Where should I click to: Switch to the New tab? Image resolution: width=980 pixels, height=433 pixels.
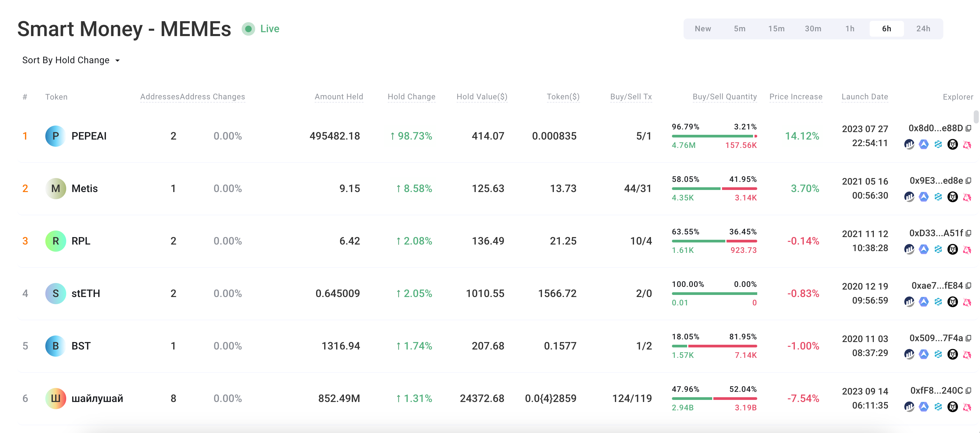[x=702, y=29]
